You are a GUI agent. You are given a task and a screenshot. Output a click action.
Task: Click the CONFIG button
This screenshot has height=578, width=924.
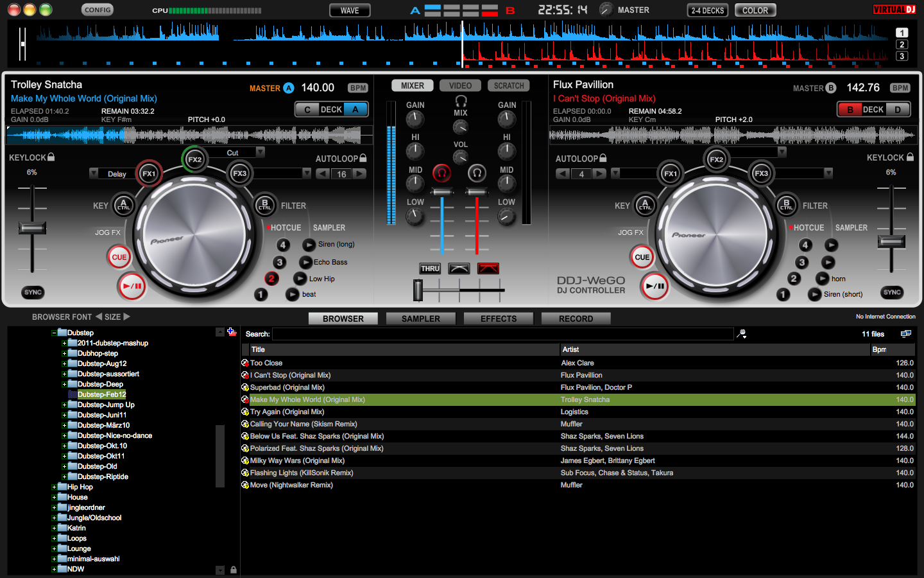[x=98, y=10]
